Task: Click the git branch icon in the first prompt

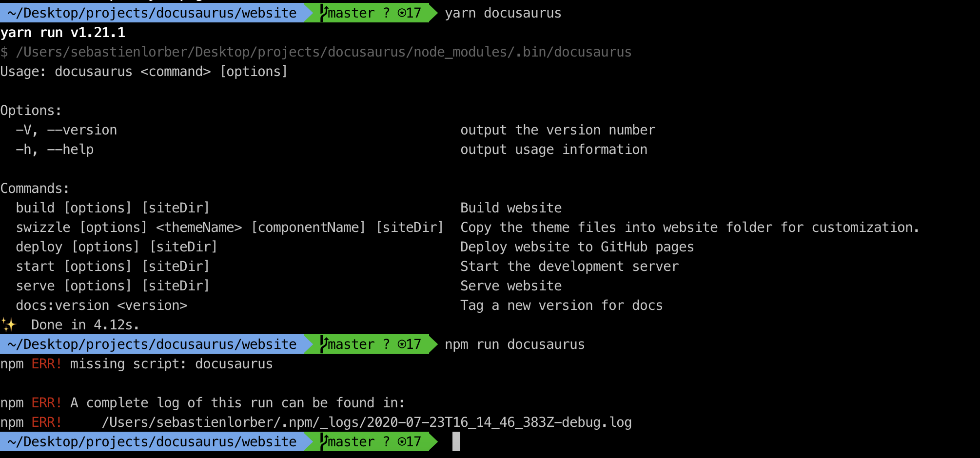Action: (x=323, y=13)
